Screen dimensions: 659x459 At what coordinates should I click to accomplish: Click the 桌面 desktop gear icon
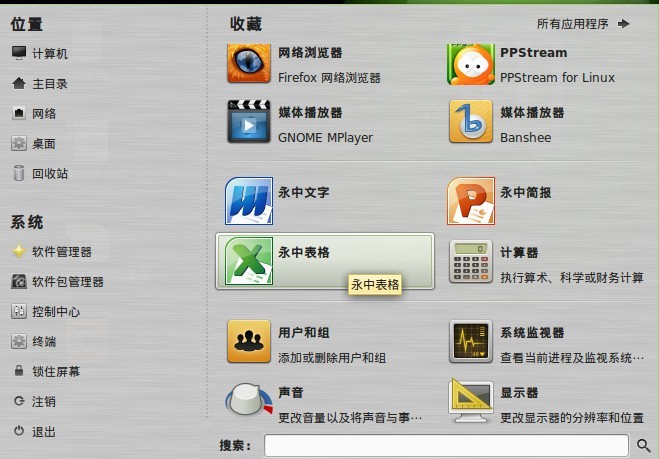(x=19, y=143)
